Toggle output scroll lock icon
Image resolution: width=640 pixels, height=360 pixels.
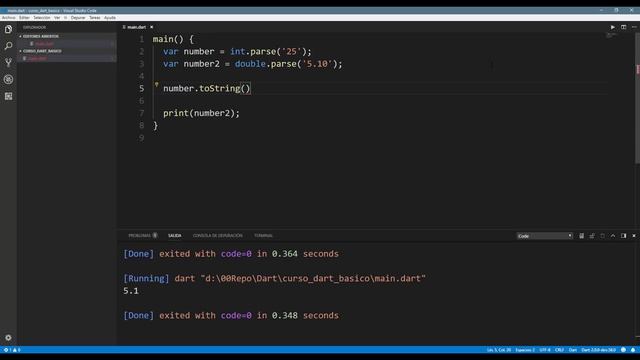[x=592, y=236]
